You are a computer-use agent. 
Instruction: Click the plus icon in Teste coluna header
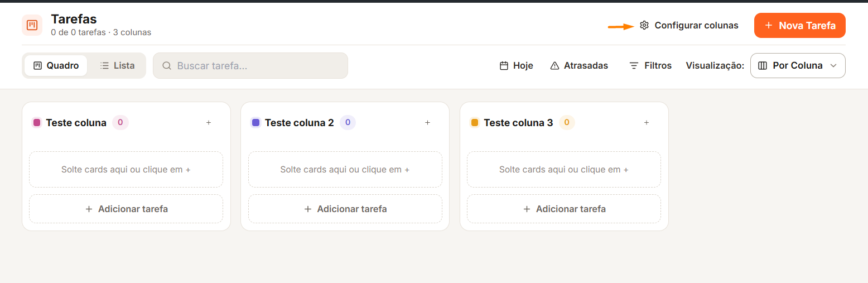coord(209,123)
